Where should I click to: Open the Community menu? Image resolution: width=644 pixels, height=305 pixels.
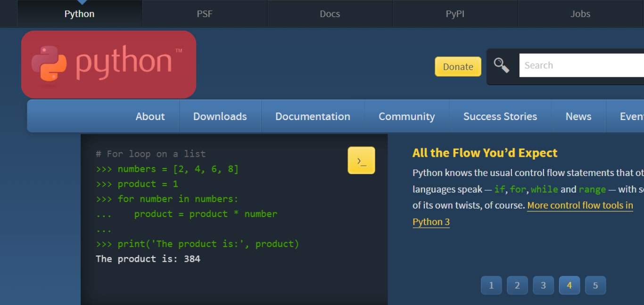click(x=407, y=116)
